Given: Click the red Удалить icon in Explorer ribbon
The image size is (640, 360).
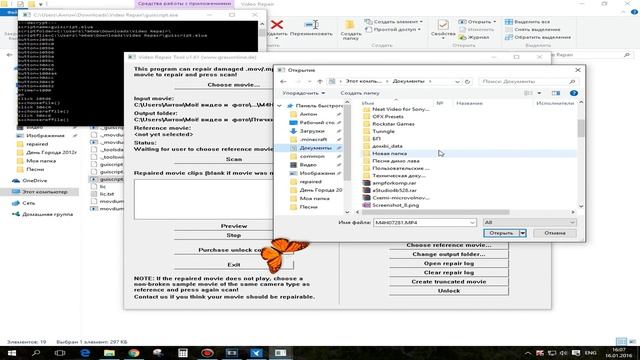Looking at the screenshot, I should tap(277, 25).
